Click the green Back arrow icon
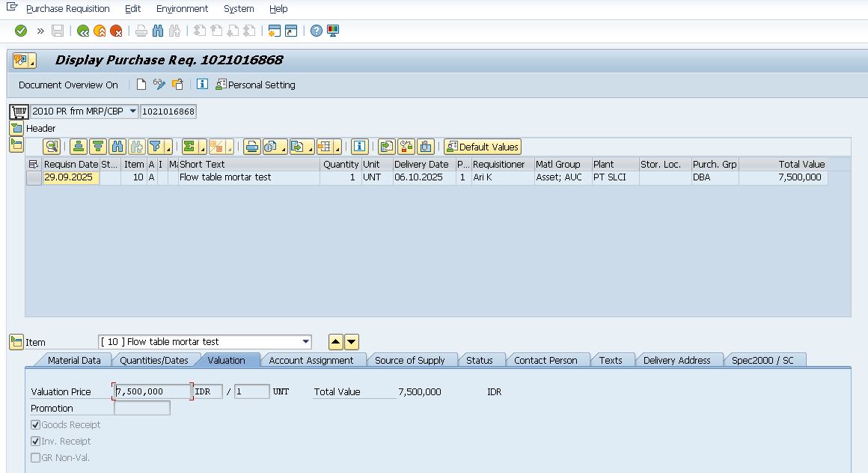Image resolution: width=868 pixels, height=473 pixels. pyautogui.click(x=83, y=31)
